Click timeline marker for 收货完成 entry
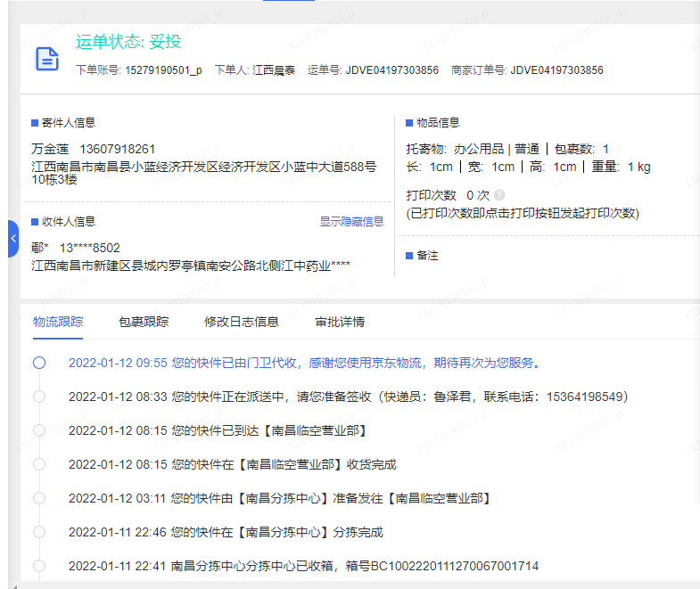Viewport: 700px width, 589px height. click(x=39, y=464)
